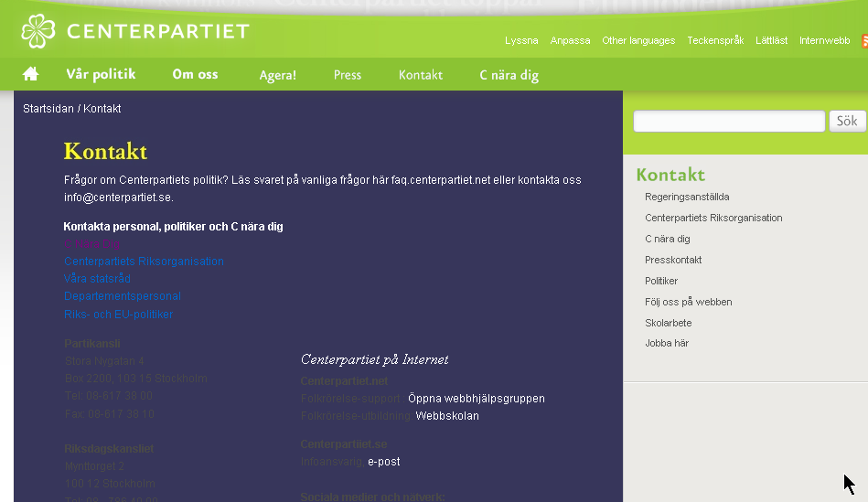
Task: Click the home icon in navigation bar
Action: click(x=30, y=74)
